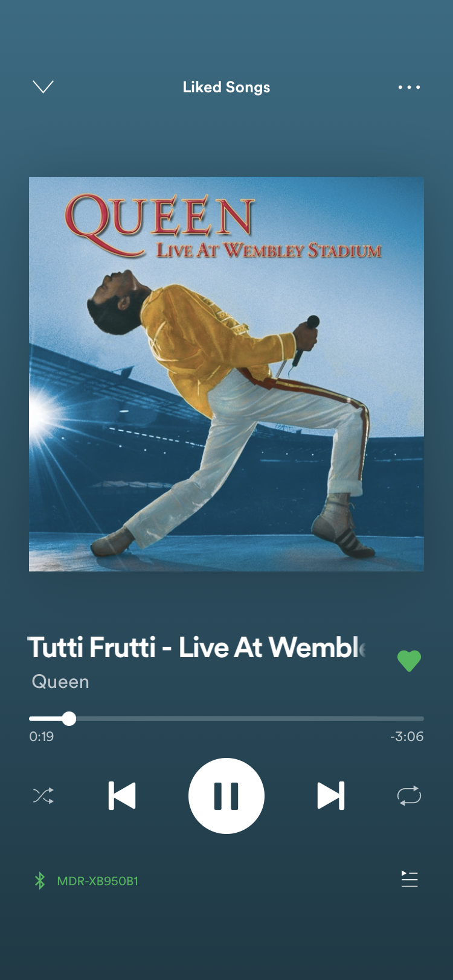Seek to the middle of the progress bar
The image size is (453, 980).
coord(226,719)
